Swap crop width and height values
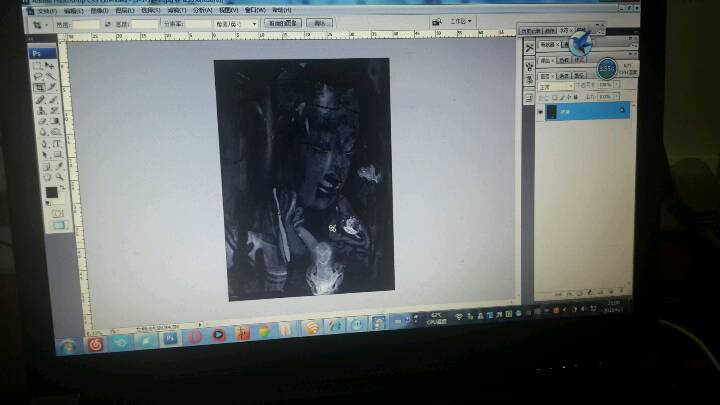 tap(107, 24)
